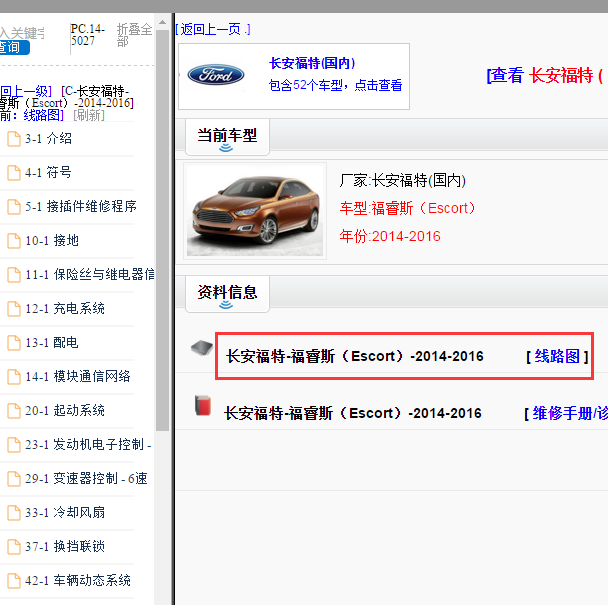This screenshot has height=605, width=608.
Task: Click the blue 查询 button
Action: (x=14, y=47)
